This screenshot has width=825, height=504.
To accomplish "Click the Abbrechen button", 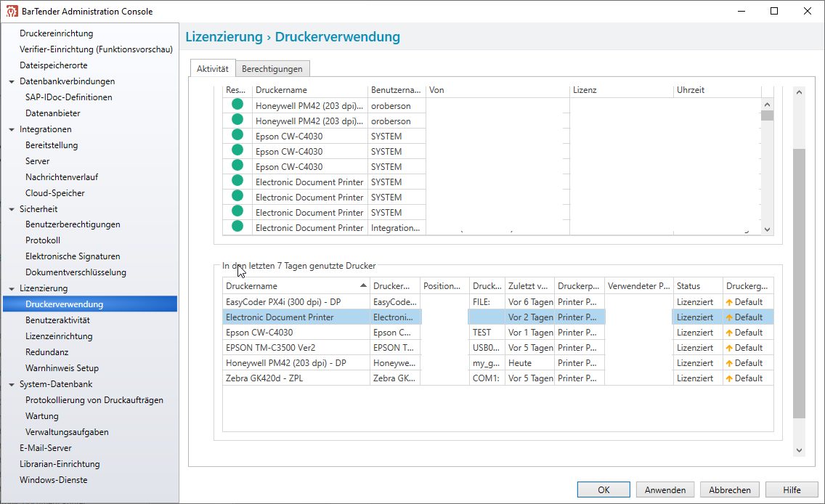I will pyautogui.click(x=730, y=489).
